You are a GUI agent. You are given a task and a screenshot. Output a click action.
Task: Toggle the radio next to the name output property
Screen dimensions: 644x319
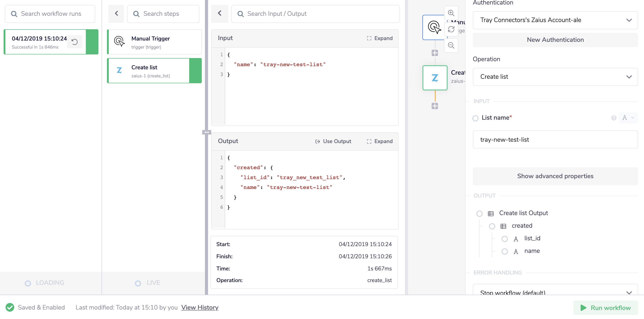(x=505, y=252)
